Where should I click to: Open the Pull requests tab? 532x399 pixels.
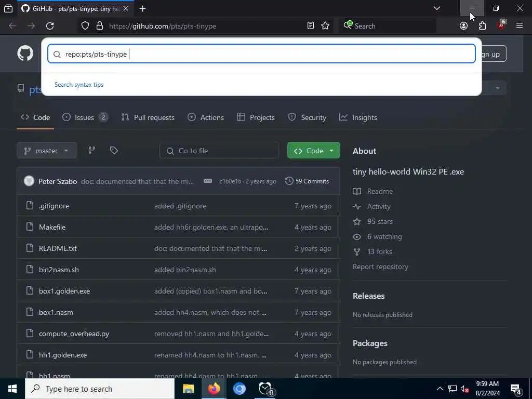coord(148,117)
